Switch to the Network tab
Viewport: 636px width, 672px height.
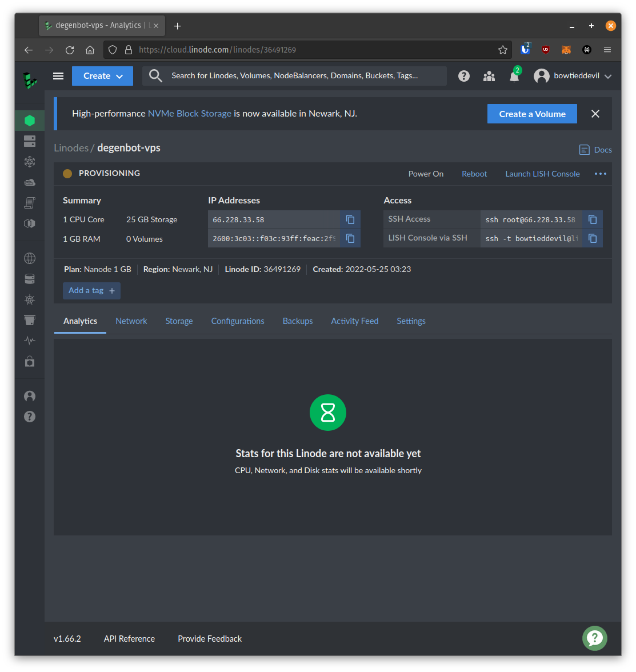[x=131, y=321]
